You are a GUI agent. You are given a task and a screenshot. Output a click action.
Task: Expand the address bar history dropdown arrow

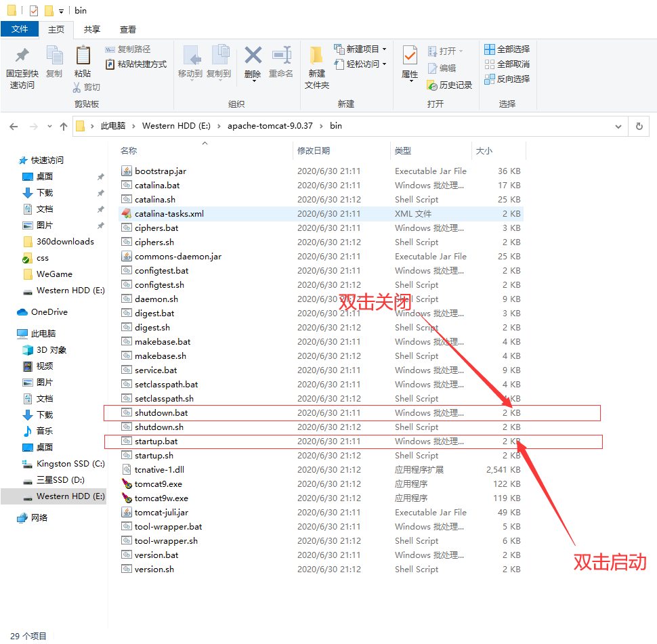point(618,126)
